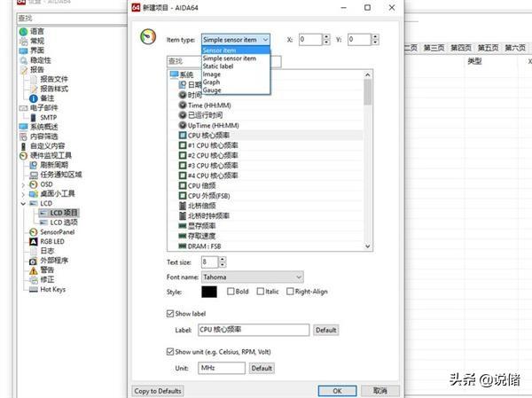Toggle the Show unit checkbox
Screen dimensions: 532x398
click(170, 352)
